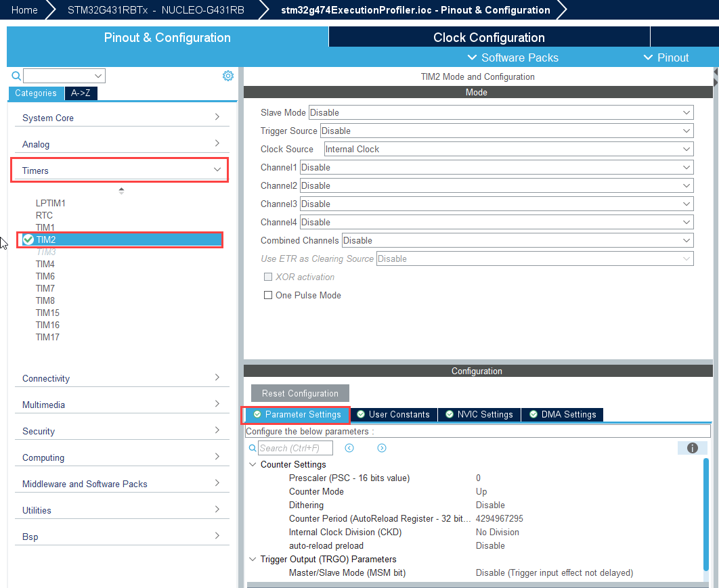Switch to the Clock Configuration tab
719x588 pixels.
click(489, 37)
